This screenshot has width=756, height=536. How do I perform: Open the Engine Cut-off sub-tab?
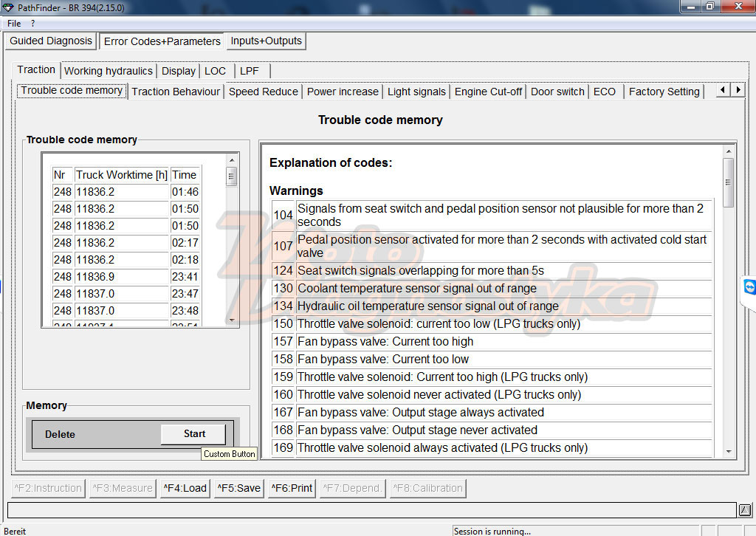[488, 92]
